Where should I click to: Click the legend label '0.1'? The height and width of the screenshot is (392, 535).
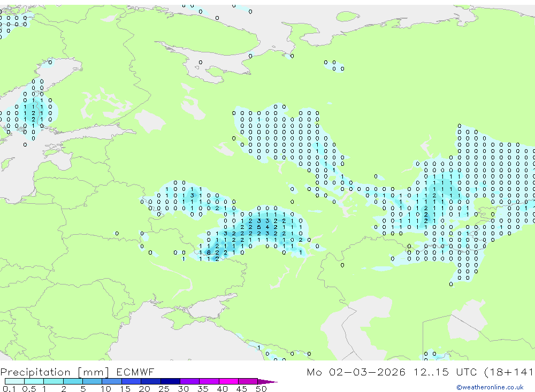[9, 389]
